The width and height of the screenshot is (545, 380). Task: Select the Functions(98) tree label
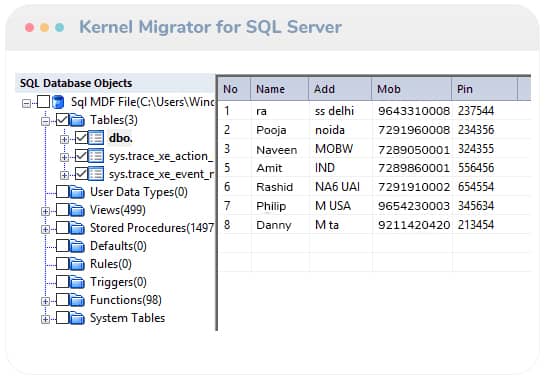point(126,300)
